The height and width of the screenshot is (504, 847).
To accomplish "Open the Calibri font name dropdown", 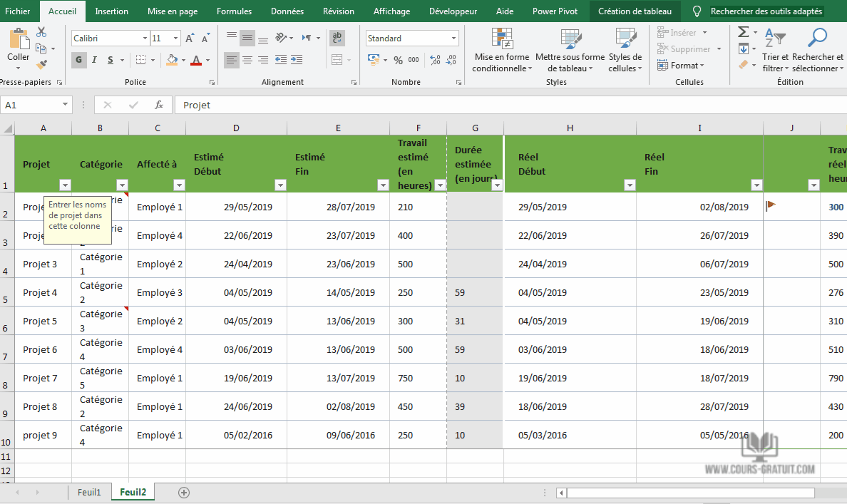I will 145,38.
